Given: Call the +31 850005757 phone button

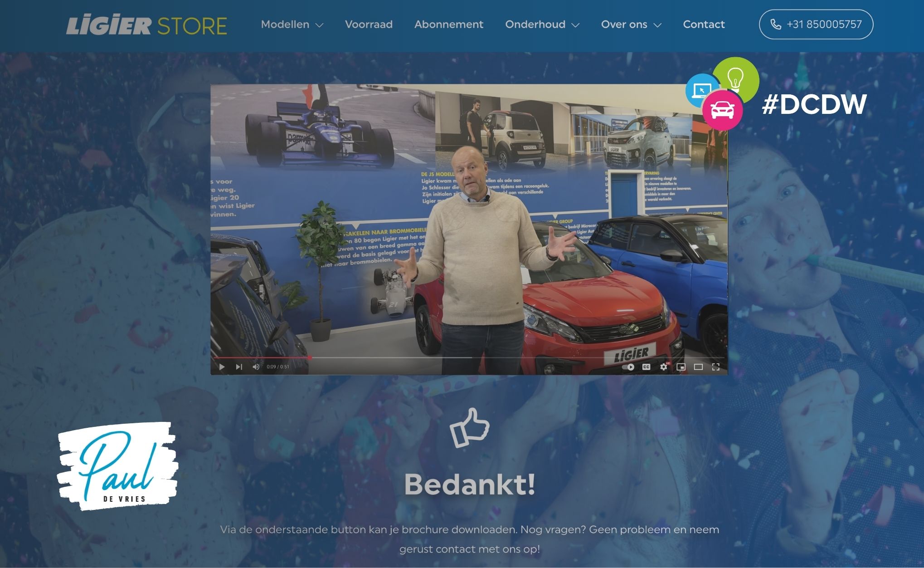Looking at the screenshot, I should [x=816, y=24].
